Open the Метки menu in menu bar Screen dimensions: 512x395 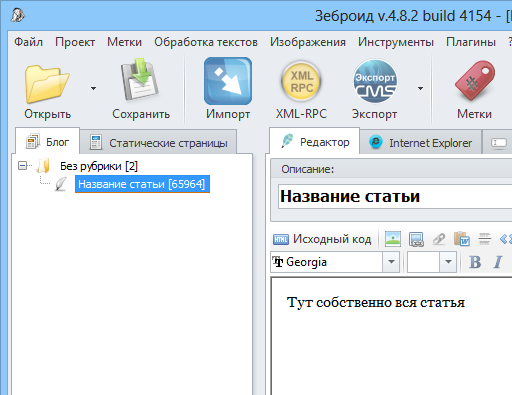click(x=124, y=42)
